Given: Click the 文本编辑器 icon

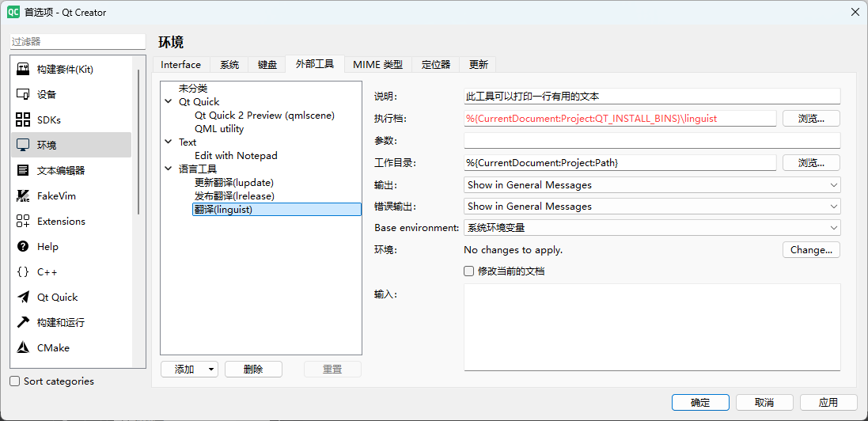Looking at the screenshot, I should [23, 170].
